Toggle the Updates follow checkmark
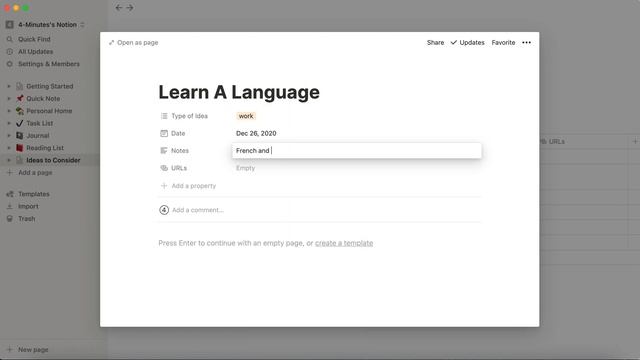 (x=453, y=42)
